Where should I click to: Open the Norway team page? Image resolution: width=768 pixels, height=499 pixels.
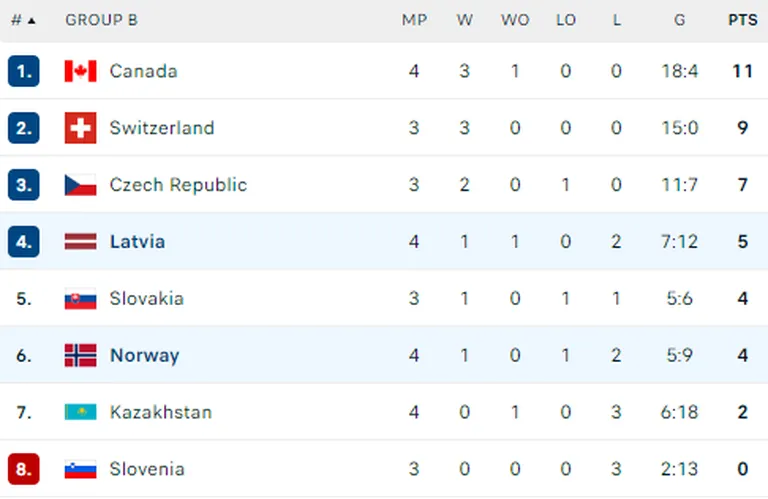click(145, 355)
